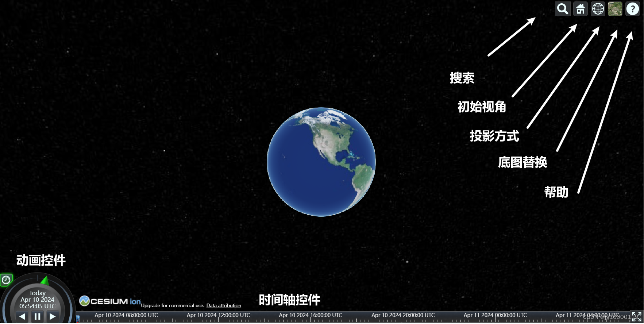Click the 05:54:05 UTC time readout
The width and height of the screenshot is (644, 324).
(x=37, y=306)
